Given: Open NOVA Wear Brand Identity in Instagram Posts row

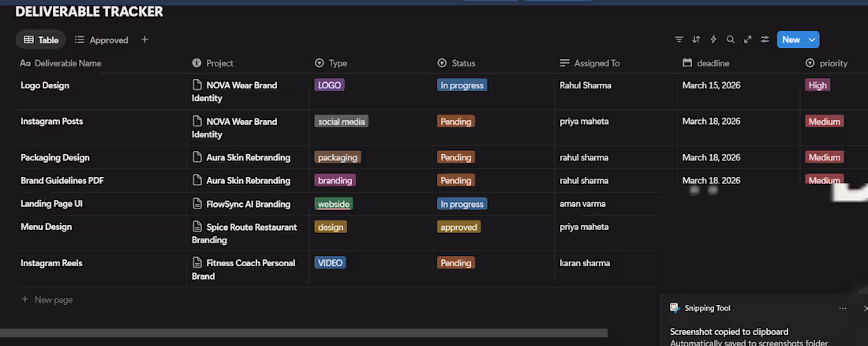Looking at the screenshot, I should pyautogui.click(x=234, y=128).
